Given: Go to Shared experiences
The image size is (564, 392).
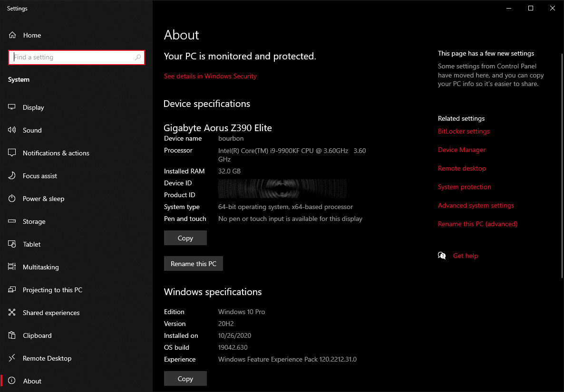Looking at the screenshot, I should (76, 313).
